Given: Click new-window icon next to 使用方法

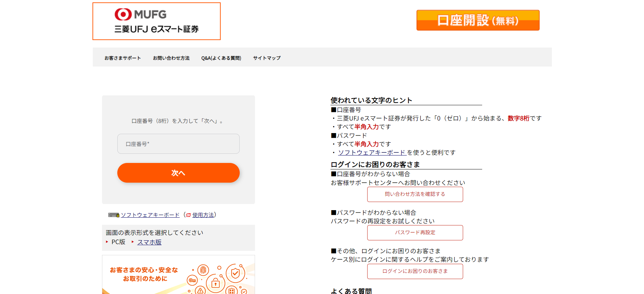Looking at the screenshot, I should pyautogui.click(x=188, y=215).
